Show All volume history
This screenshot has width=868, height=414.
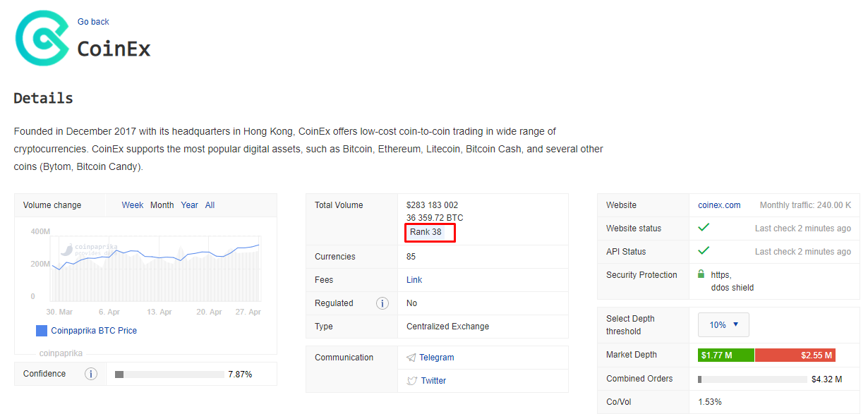point(210,205)
